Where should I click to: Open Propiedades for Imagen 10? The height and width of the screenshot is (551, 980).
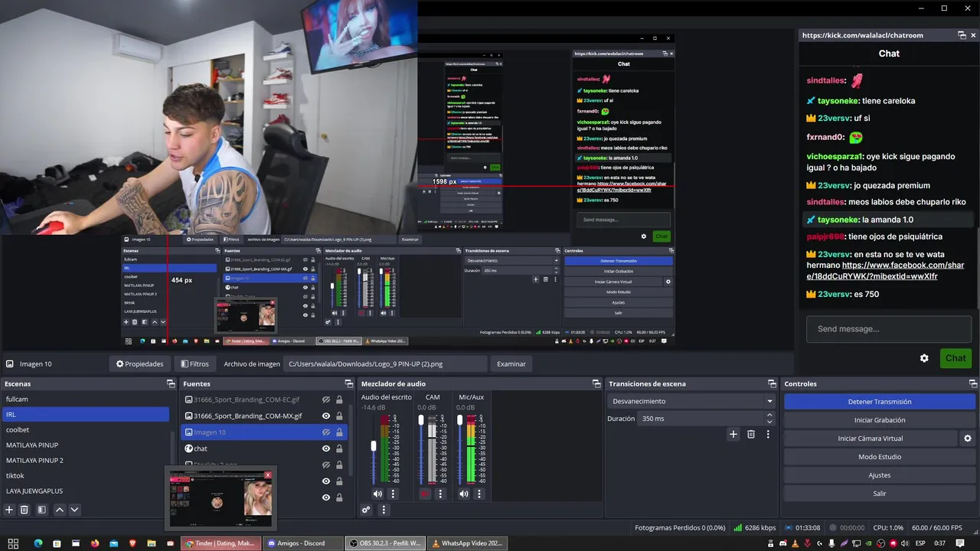[139, 364]
